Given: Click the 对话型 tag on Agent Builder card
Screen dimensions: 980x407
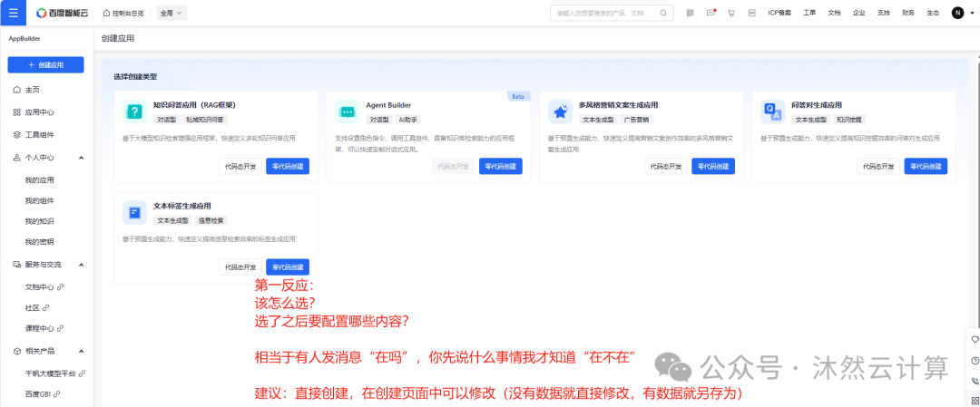Looking at the screenshot, I should 379,120.
